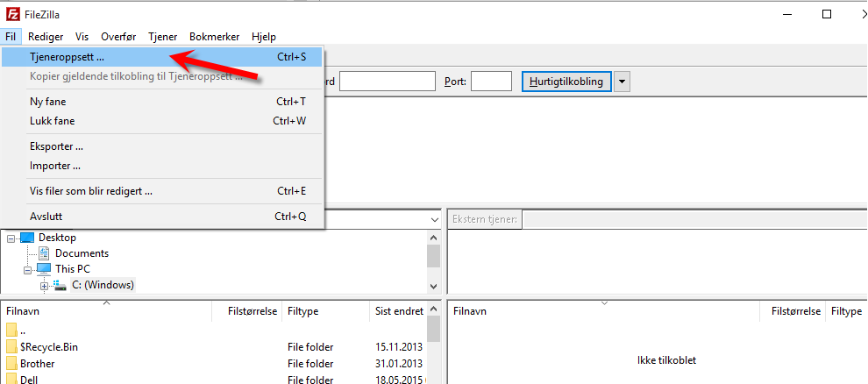Select This PC in the local tree
The image size is (868, 384).
[x=73, y=269]
